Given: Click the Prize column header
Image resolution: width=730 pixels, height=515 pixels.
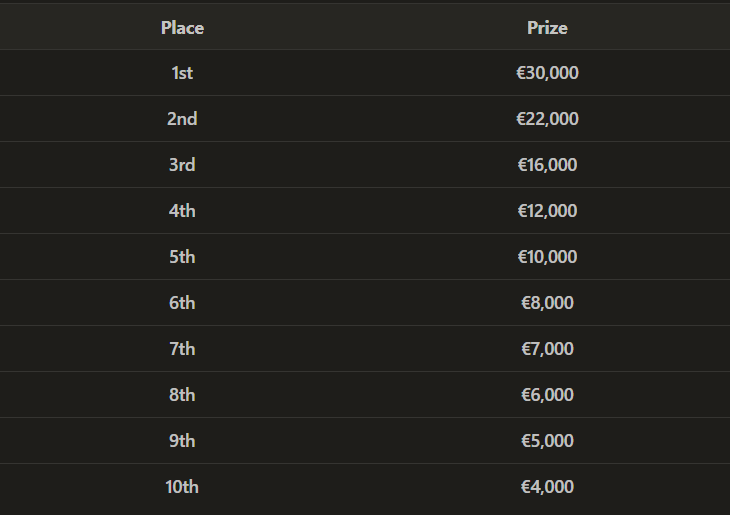Looking at the screenshot, I should 547,28.
